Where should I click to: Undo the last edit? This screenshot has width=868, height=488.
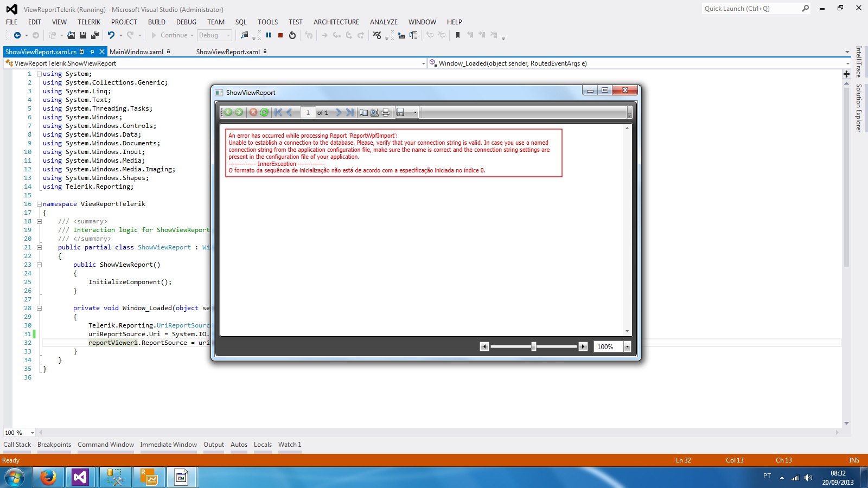point(111,35)
